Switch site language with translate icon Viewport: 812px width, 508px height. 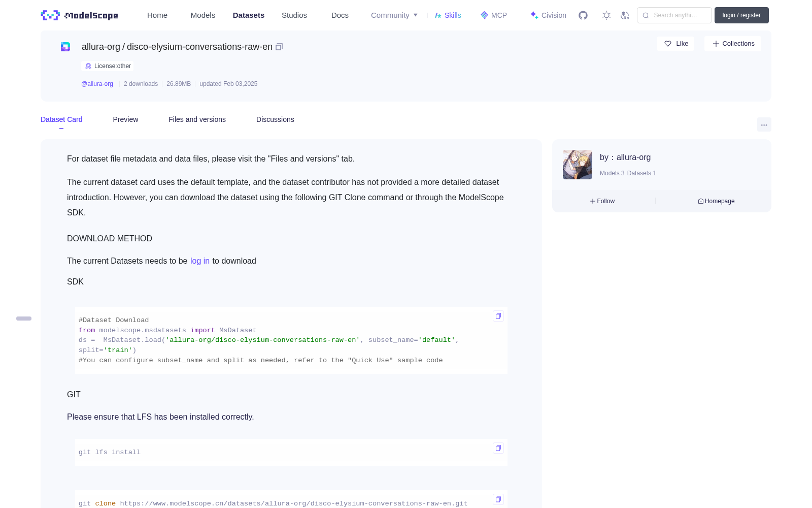[x=625, y=15]
